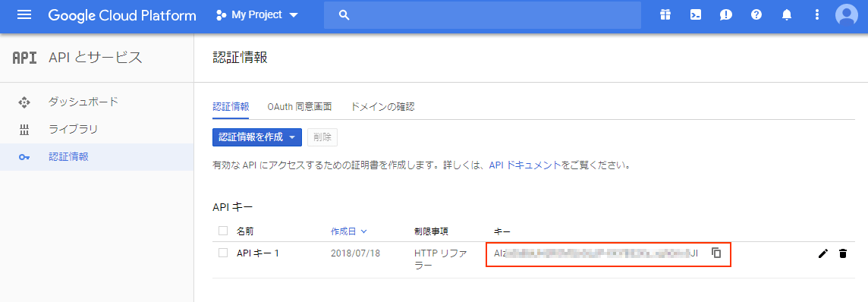Open the 認証情報を作成 dropdown button
This screenshot has height=302, width=868.
[x=257, y=137]
